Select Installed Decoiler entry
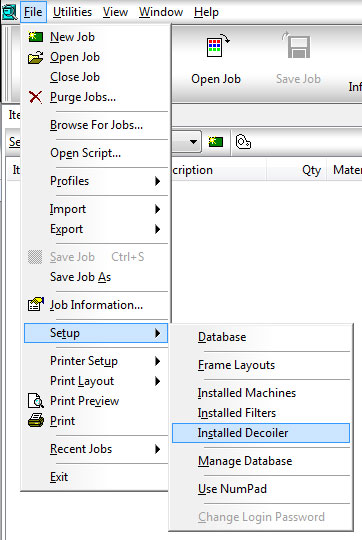362x540 pixels. click(x=261, y=433)
